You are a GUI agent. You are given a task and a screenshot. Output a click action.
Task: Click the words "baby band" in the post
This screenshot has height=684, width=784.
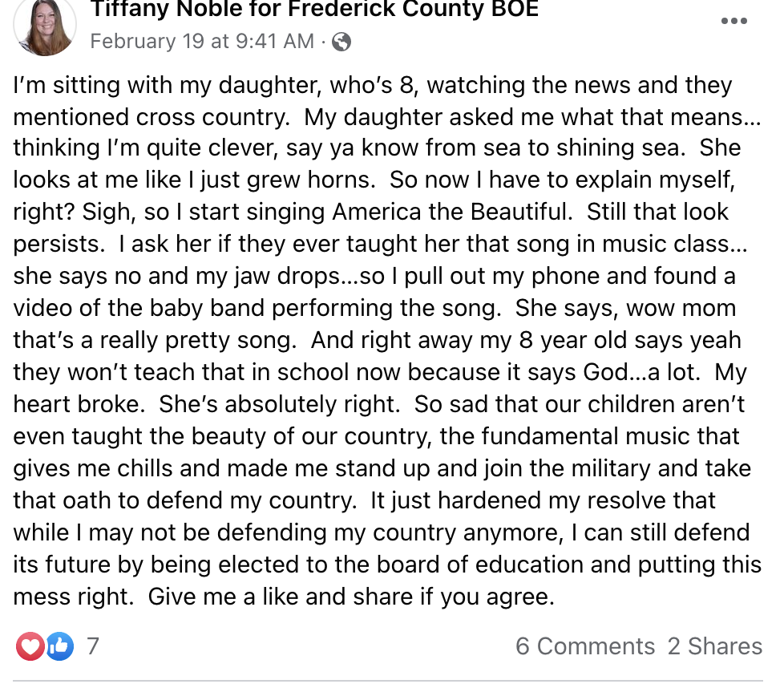tap(196, 309)
